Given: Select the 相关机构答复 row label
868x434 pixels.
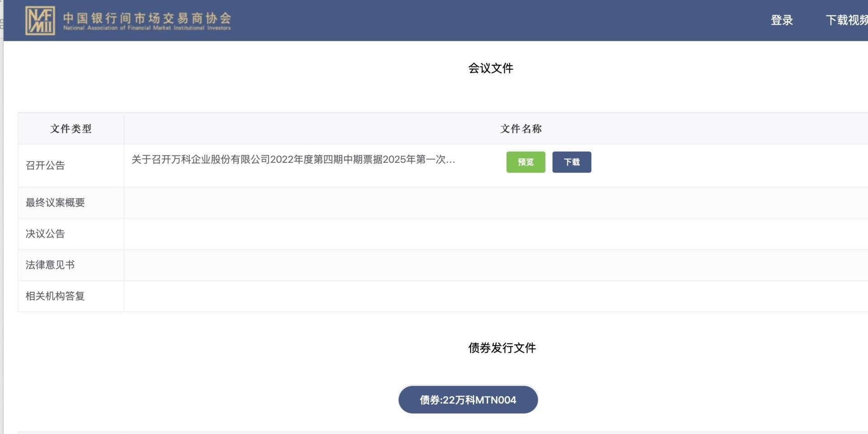Looking at the screenshot, I should point(55,296).
